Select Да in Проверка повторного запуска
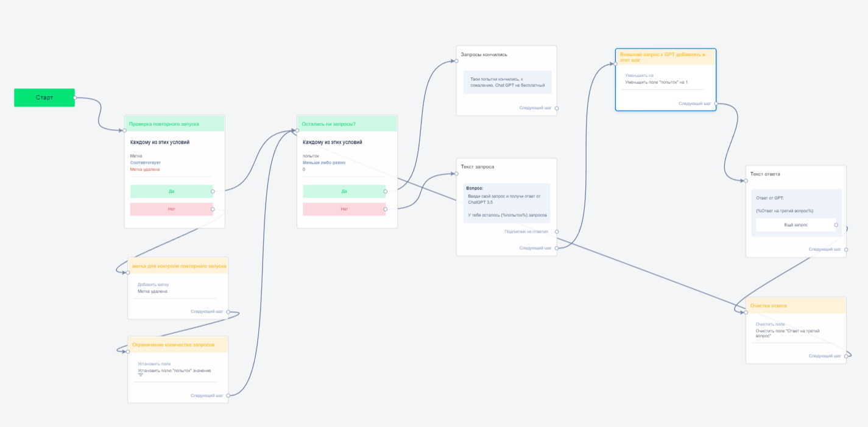 click(171, 191)
